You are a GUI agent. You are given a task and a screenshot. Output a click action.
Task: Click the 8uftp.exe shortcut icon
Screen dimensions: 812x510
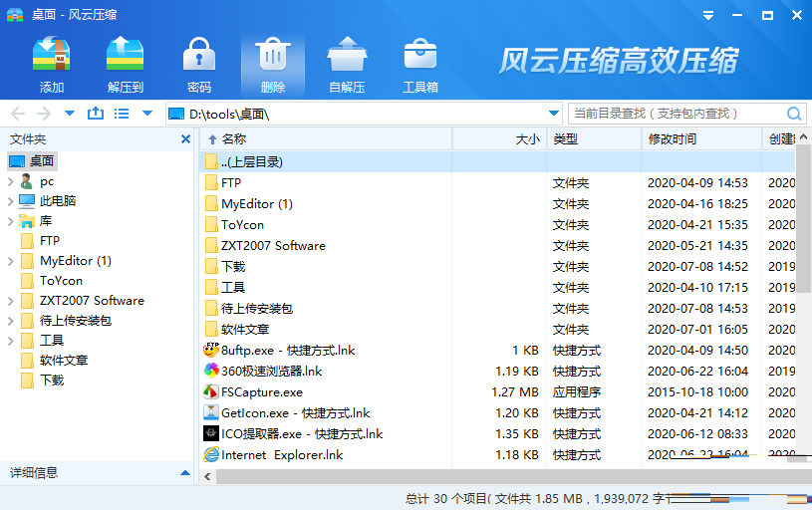click(211, 350)
